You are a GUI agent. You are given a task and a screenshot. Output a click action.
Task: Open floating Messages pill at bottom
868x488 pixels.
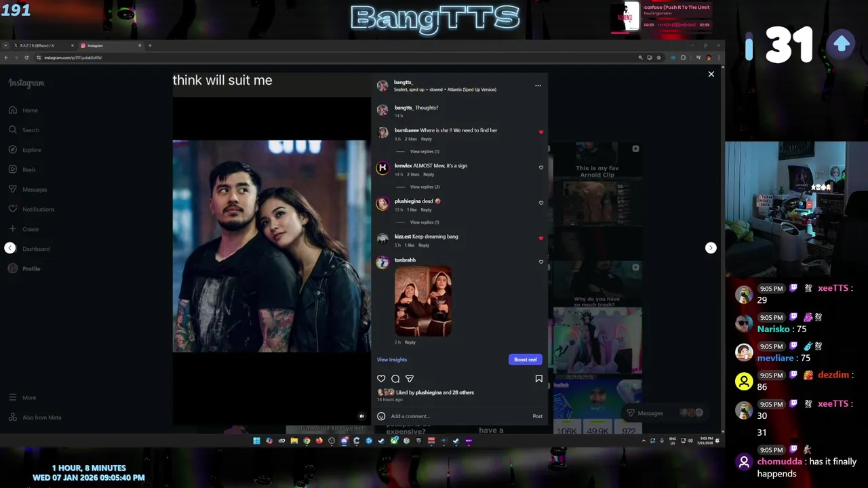(665, 413)
